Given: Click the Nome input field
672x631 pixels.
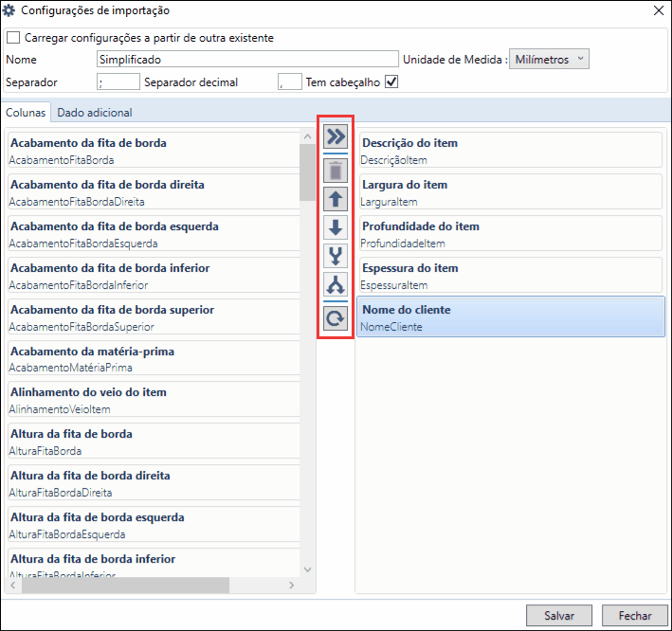Looking at the screenshot, I should point(247,59).
